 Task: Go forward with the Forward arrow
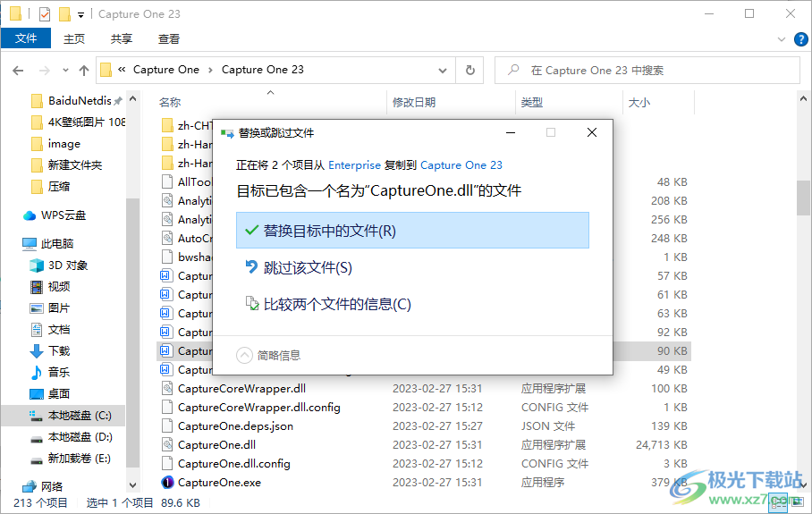45,71
